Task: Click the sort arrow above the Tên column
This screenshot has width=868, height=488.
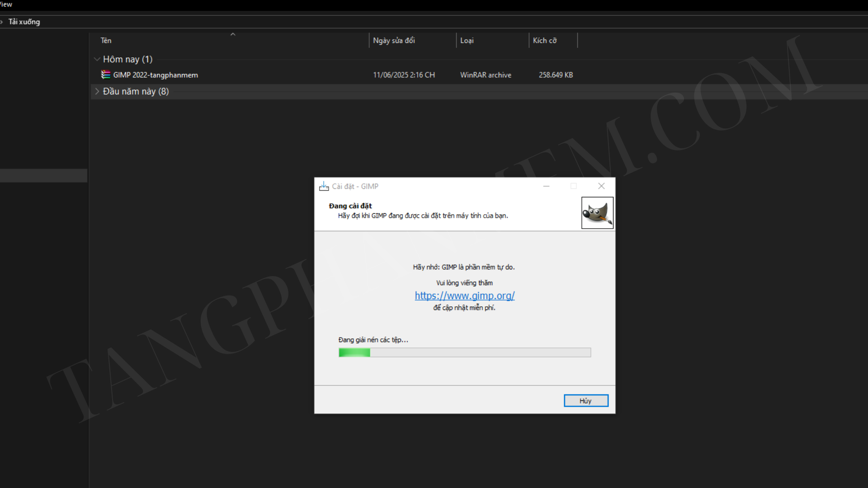Action: (x=233, y=34)
